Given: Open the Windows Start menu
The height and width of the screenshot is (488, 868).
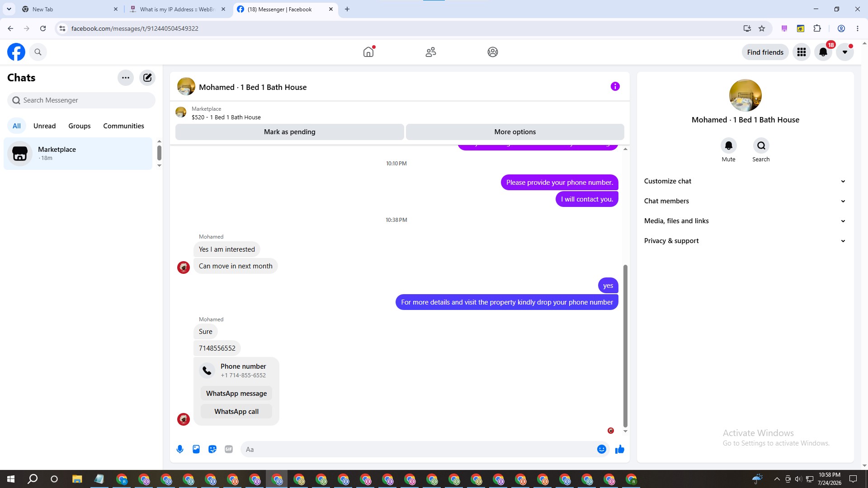Looking at the screenshot, I should [11, 479].
